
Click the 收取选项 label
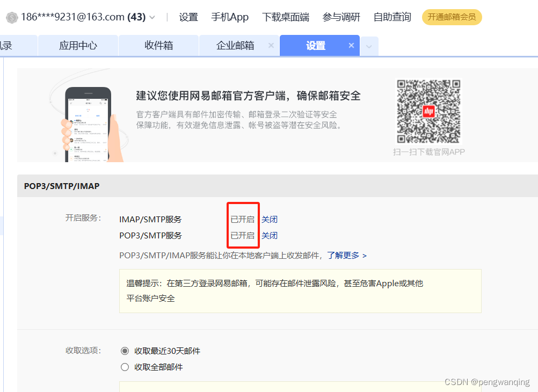[x=83, y=351]
